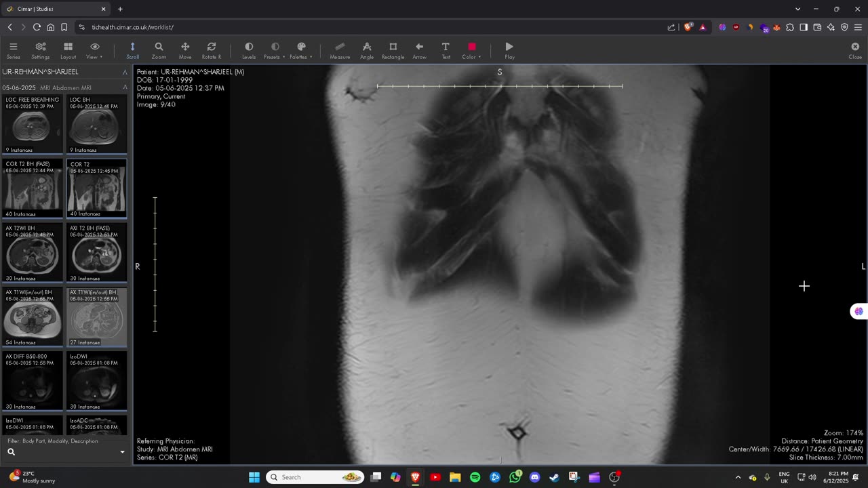The height and width of the screenshot is (488, 868).
Task: Open Spotify from the taskbar
Action: point(475,477)
